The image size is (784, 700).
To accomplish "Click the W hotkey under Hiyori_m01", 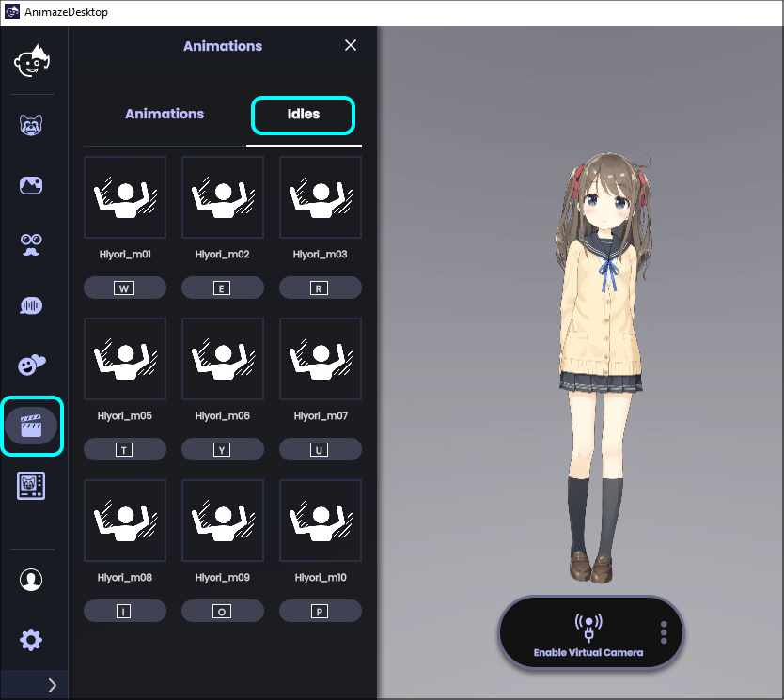I will pyautogui.click(x=125, y=288).
